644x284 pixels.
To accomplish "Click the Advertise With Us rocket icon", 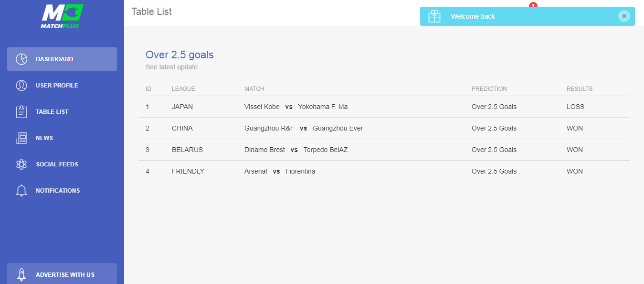I will (x=21, y=274).
